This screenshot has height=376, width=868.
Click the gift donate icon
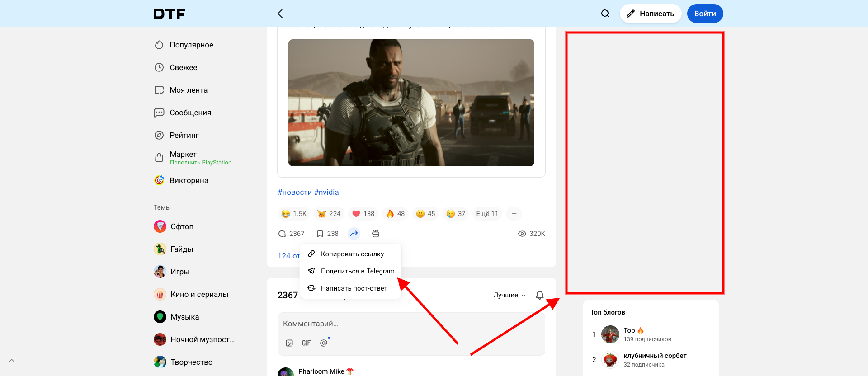[x=376, y=234]
